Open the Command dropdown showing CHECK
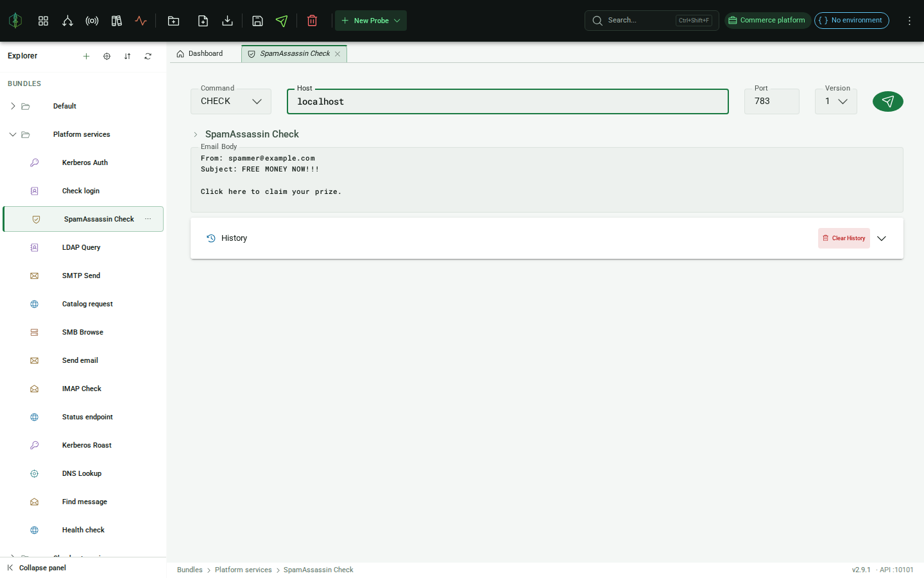Viewport: 924px width, 578px height. click(231, 101)
